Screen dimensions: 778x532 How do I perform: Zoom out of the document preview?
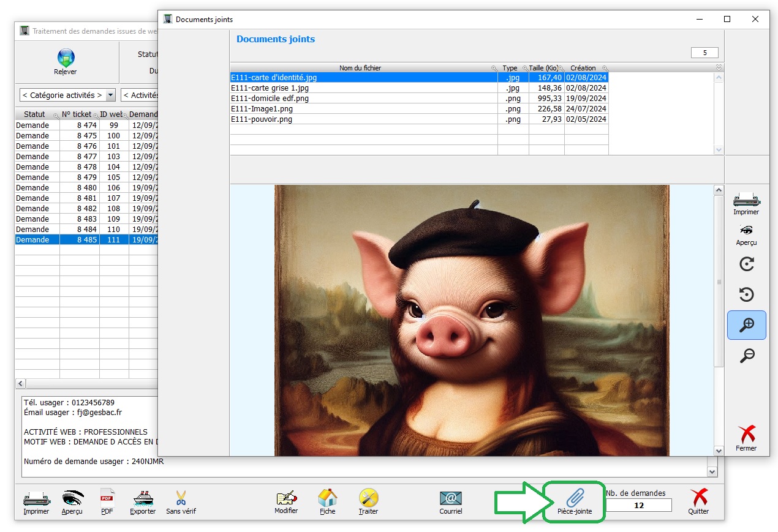click(746, 356)
